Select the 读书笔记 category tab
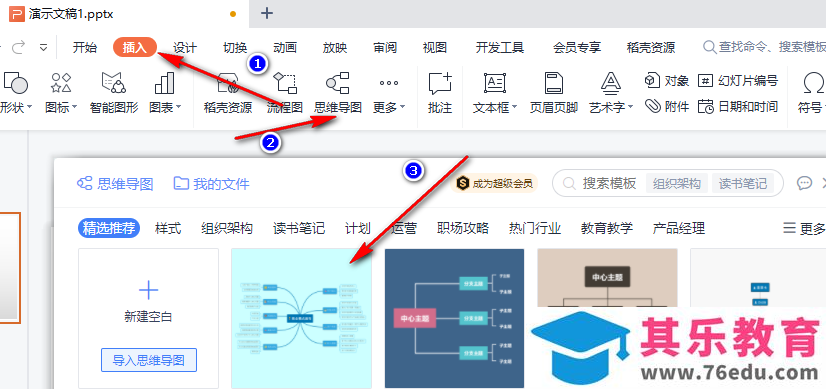This screenshot has height=389, width=826. point(299,228)
